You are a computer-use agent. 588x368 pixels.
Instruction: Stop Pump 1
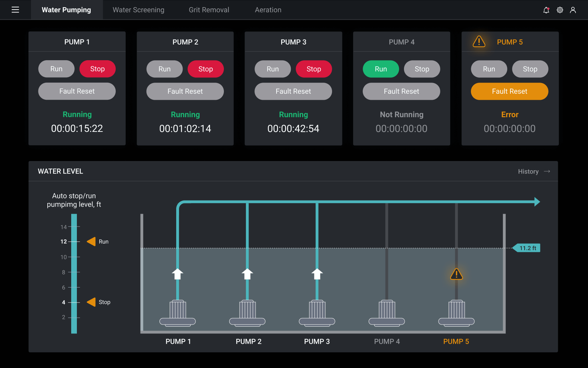pos(97,69)
